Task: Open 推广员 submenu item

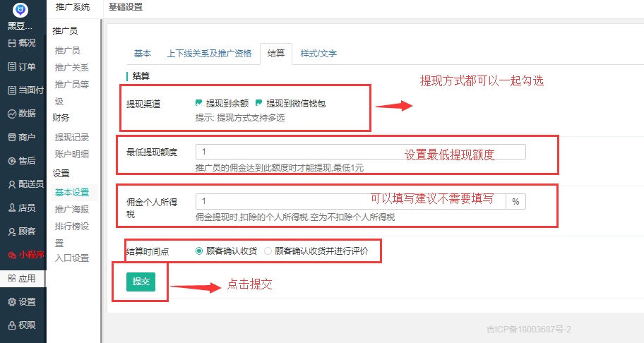Action: (x=67, y=51)
